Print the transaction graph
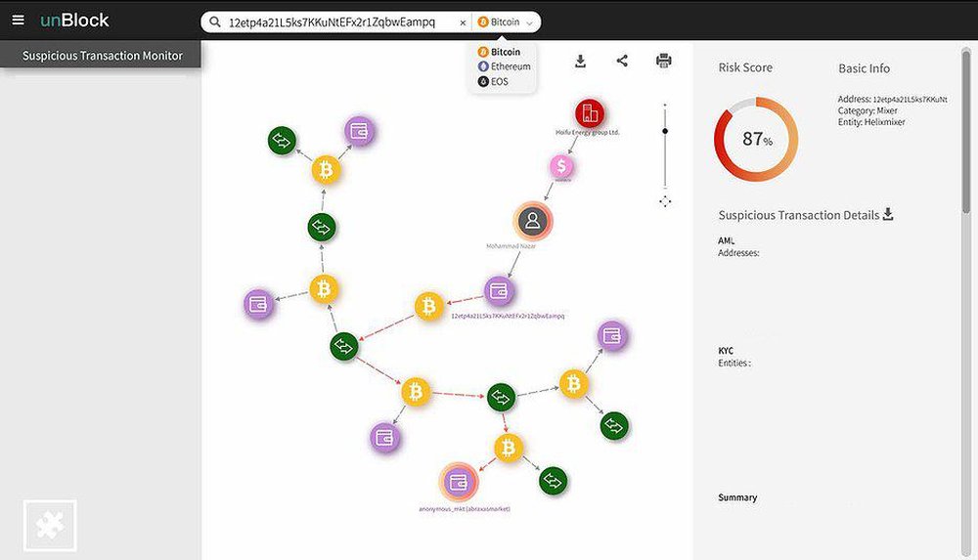The height and width of the screenshot is (560, 978). tap(664, 61)
